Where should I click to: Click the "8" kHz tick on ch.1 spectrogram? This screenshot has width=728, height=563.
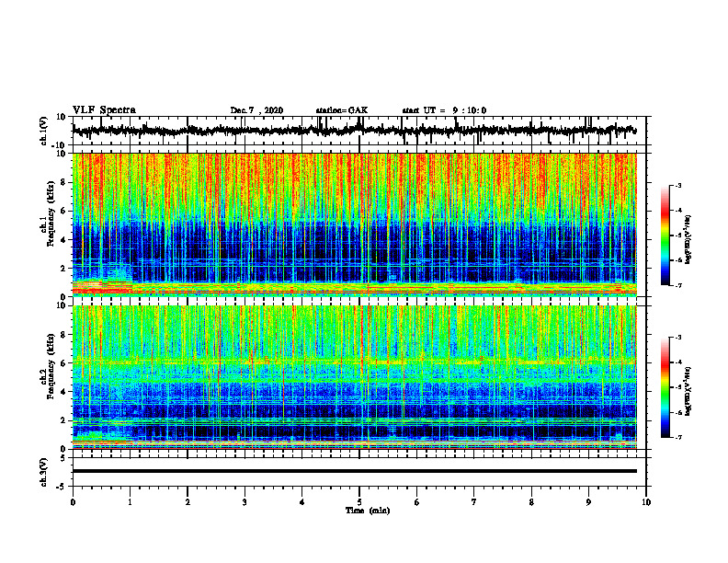63,182
